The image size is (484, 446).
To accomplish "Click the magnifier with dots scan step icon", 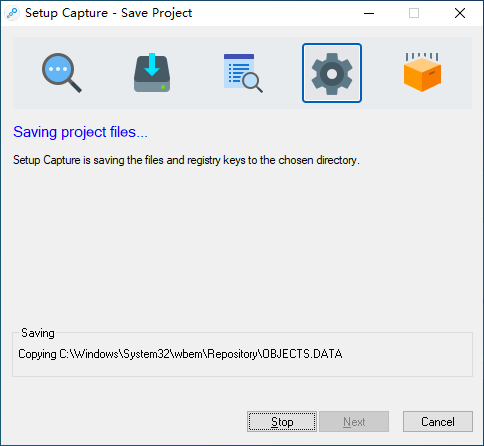I will tap(62, 73).
